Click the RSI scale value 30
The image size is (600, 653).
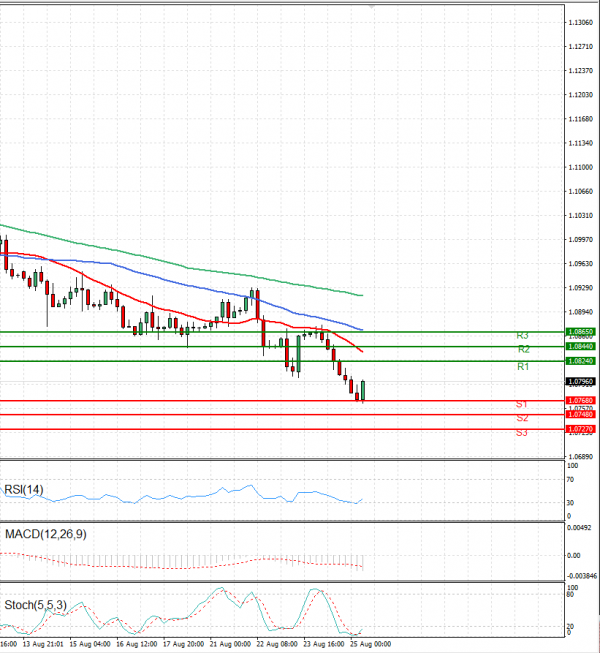[x=570, y=503]
